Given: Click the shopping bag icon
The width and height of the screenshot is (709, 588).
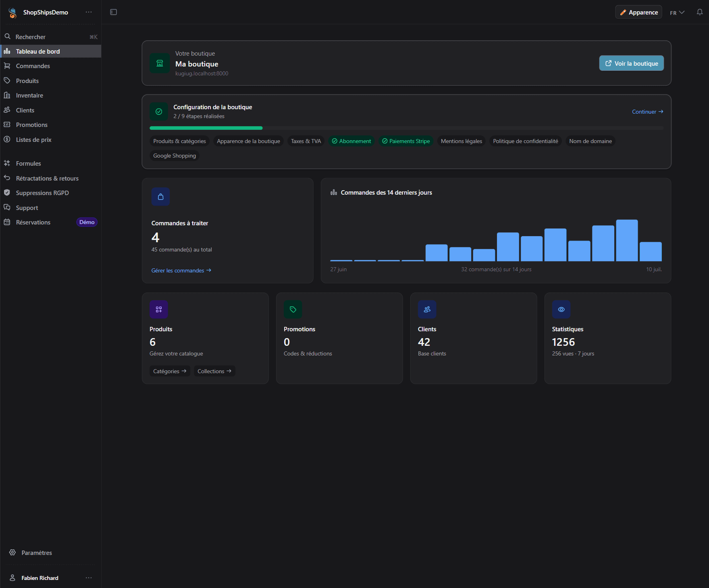Looking at the screenshot, I should (161, 197).
